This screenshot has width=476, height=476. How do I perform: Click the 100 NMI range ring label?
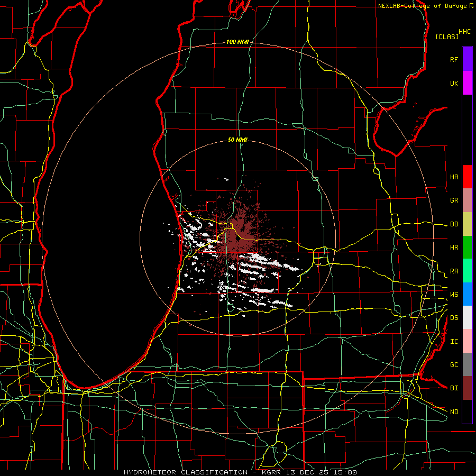(x=237, y=42)
